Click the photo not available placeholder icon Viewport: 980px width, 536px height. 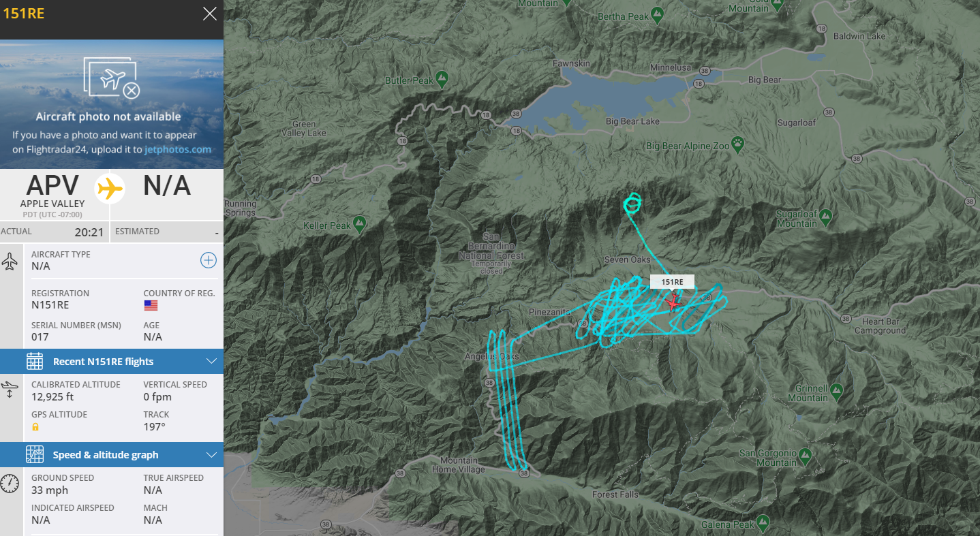(112, 78)
